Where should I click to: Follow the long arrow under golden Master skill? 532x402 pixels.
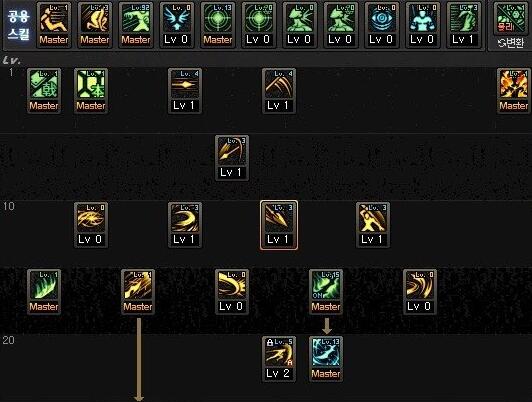[x=138, y=360]
